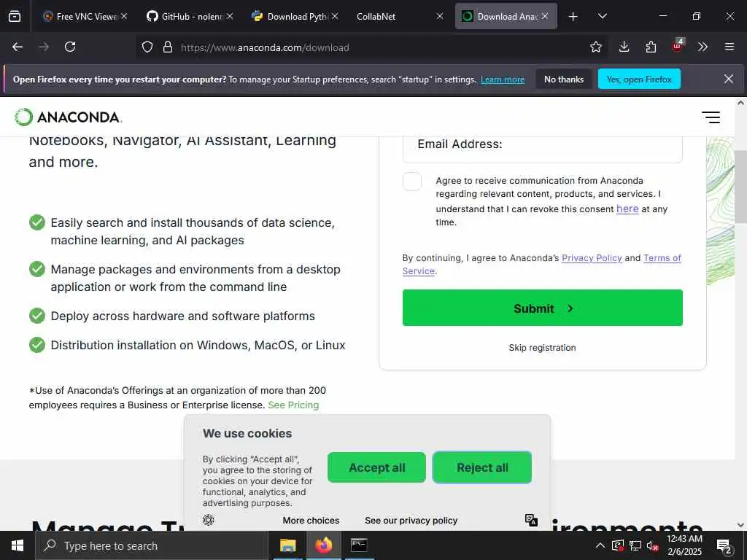View site security padlock info
This screenshot has width=747, height=560.
coord(168,47)
